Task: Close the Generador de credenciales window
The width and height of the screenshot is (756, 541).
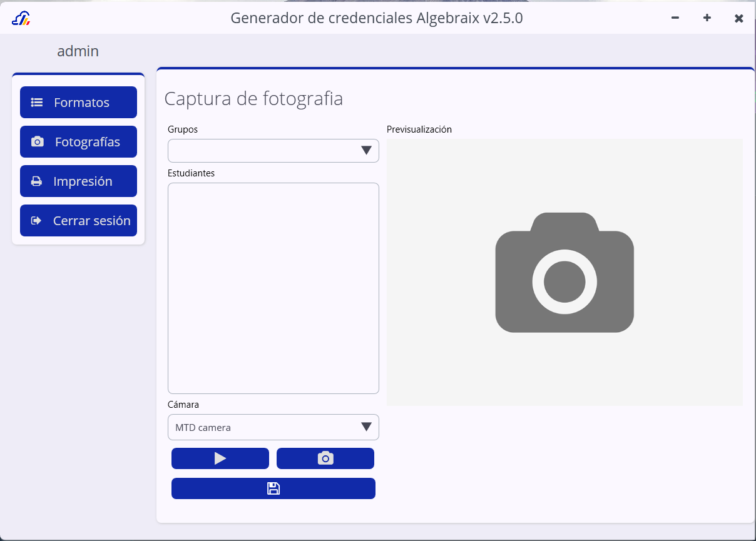Action: click(x=739, y=18)
